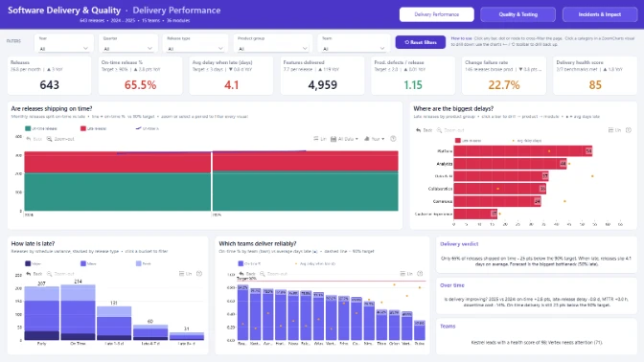Toggle darkest purple legend in How late chart
The image size is (644, 362).
34,263
